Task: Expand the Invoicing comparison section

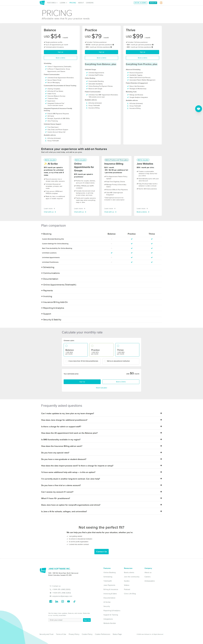Action: click(47, 297)
